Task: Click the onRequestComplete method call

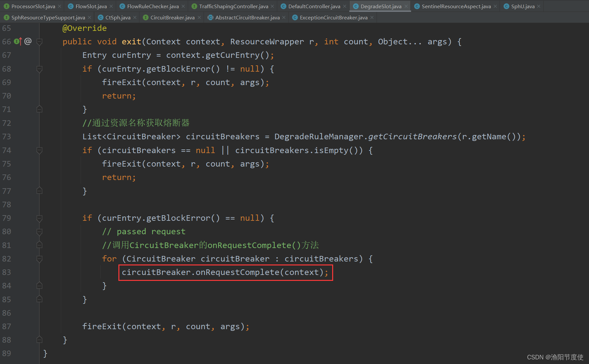Action: click(x=237, y=272)
